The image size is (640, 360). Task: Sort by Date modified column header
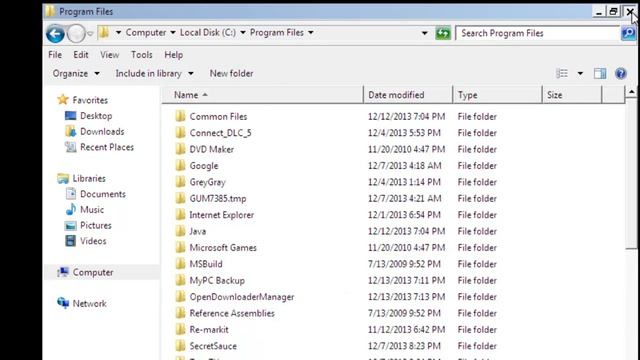tap(408, 95)
